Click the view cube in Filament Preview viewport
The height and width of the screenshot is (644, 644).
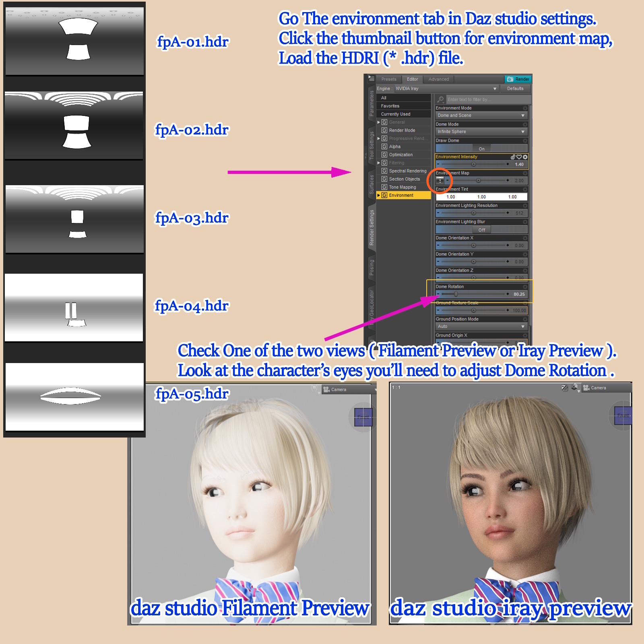(363, 417)
